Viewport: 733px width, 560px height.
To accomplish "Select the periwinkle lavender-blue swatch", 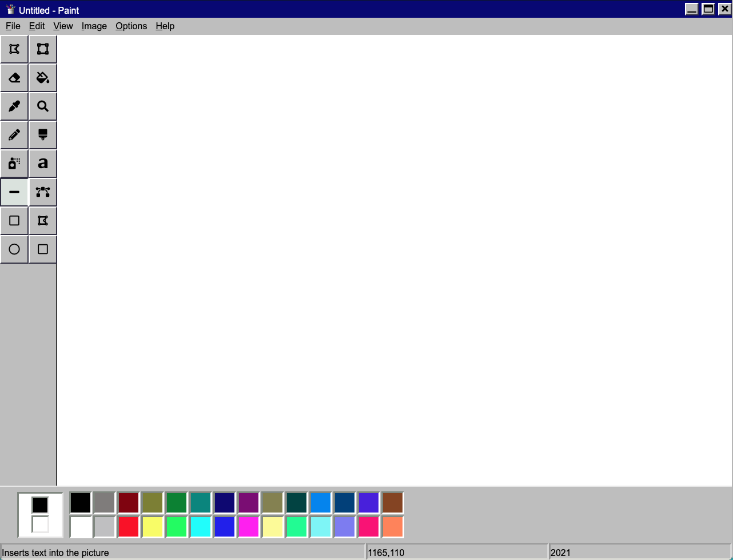I will 345,527.
